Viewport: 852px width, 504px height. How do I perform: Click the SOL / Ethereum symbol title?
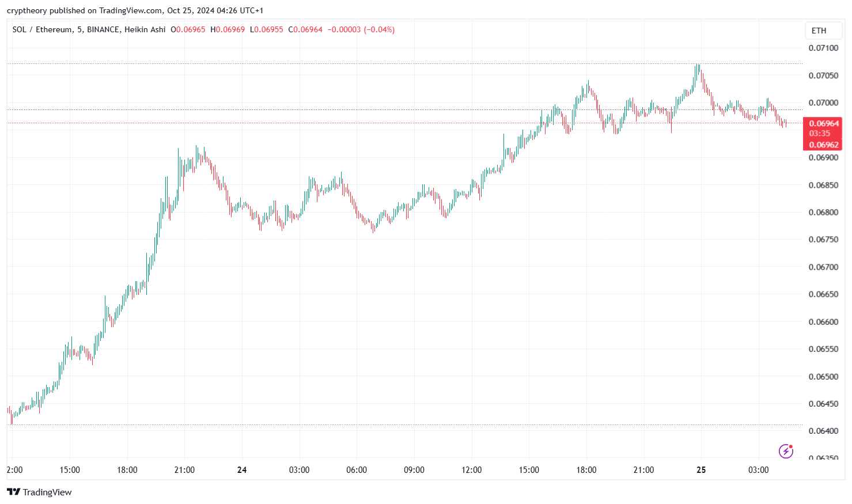(42, 29)
